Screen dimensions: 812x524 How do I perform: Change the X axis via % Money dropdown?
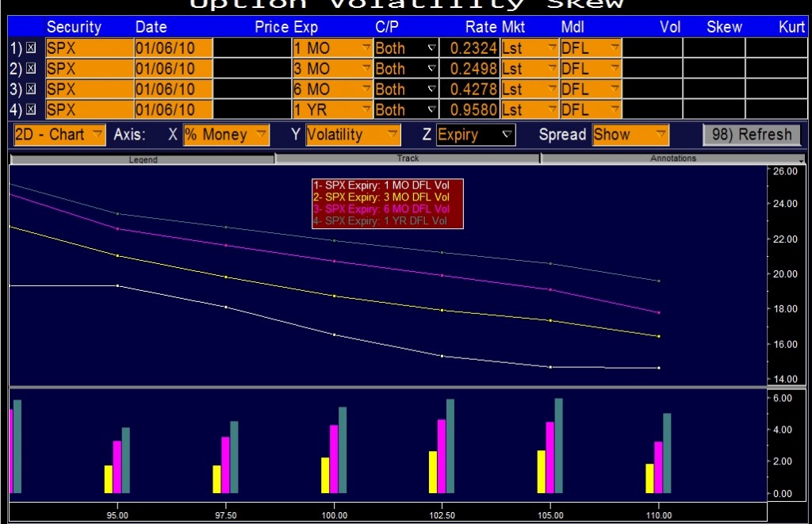click(226, 134)
